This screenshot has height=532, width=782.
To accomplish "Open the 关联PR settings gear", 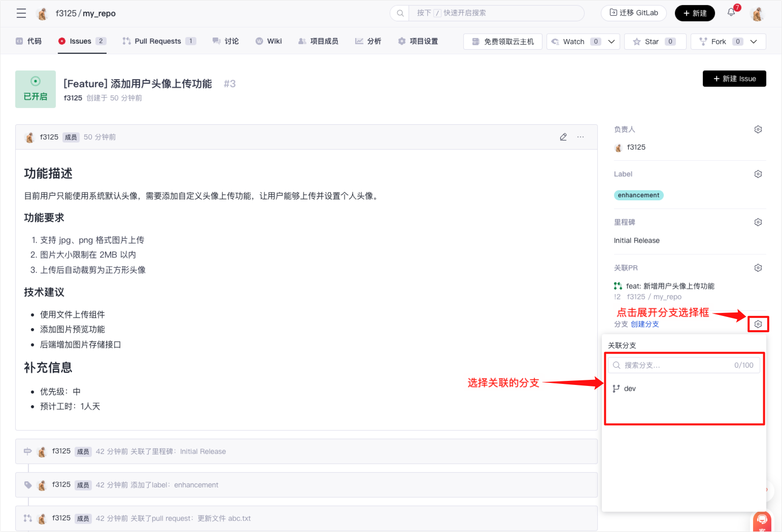I will (x=758, y=268).
